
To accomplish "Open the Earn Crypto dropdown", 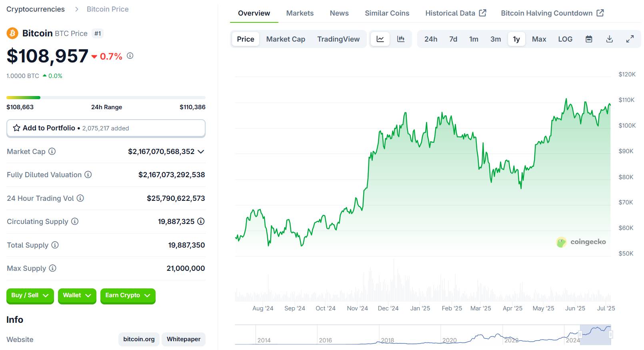I will tap(128, 296).
